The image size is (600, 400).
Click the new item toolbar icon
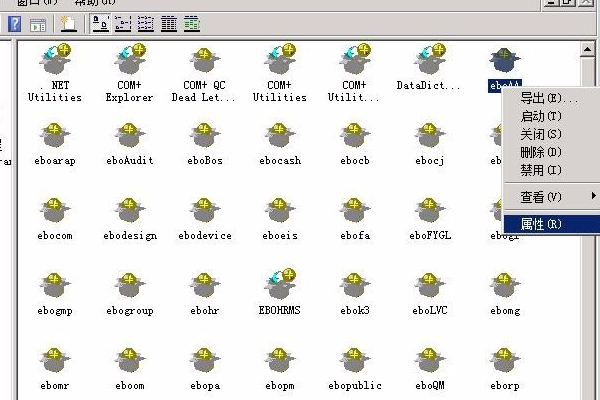68,22
